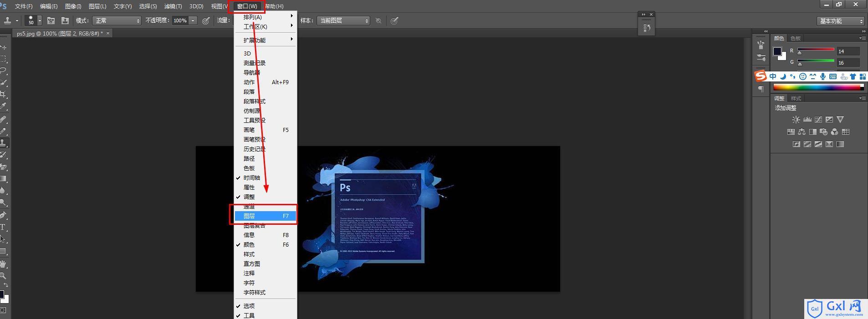Add a Vibrance adjustment
The image size is (868, 319).
pos(840,120)
